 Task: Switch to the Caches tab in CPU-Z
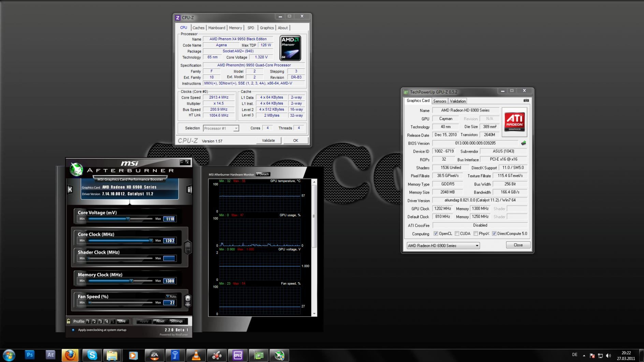[x=198, y=28]
